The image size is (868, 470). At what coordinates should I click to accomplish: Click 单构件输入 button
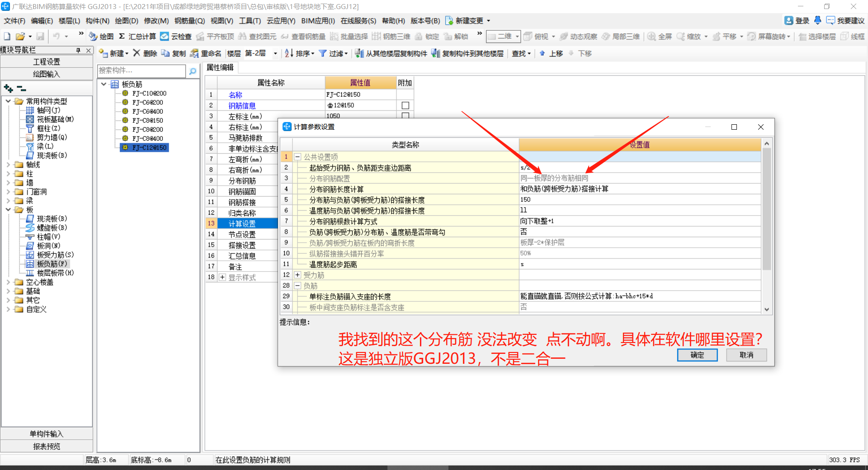[47, 434]
